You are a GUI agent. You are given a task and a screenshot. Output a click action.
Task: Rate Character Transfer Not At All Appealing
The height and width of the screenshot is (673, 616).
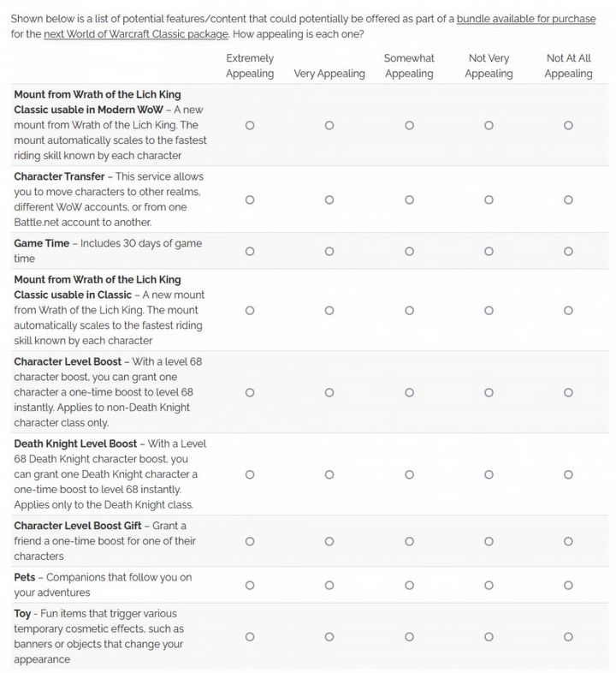point(568,200)
